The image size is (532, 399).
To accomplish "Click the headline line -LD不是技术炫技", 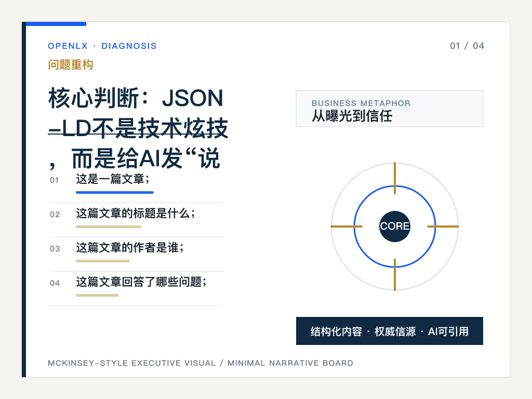I will [x=138, y=129].
